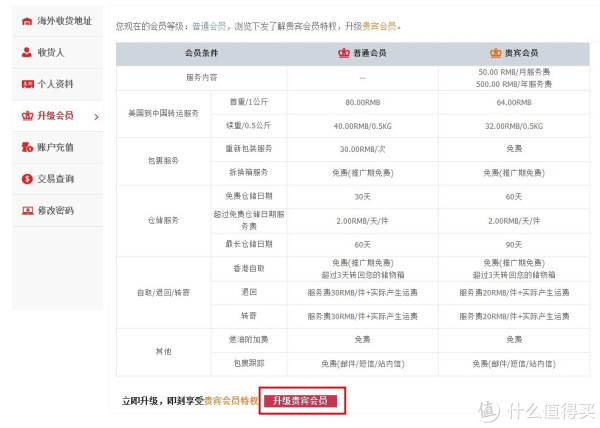Click the 32.00RMB/0.5KG cell
600x428 pixels.
coord(514,126)
